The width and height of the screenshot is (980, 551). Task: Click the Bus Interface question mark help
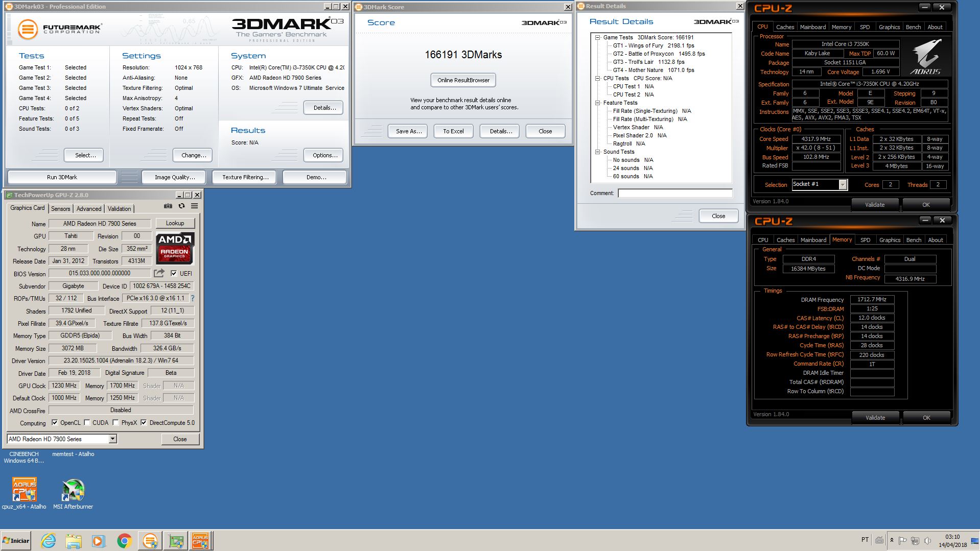[193, 298]
